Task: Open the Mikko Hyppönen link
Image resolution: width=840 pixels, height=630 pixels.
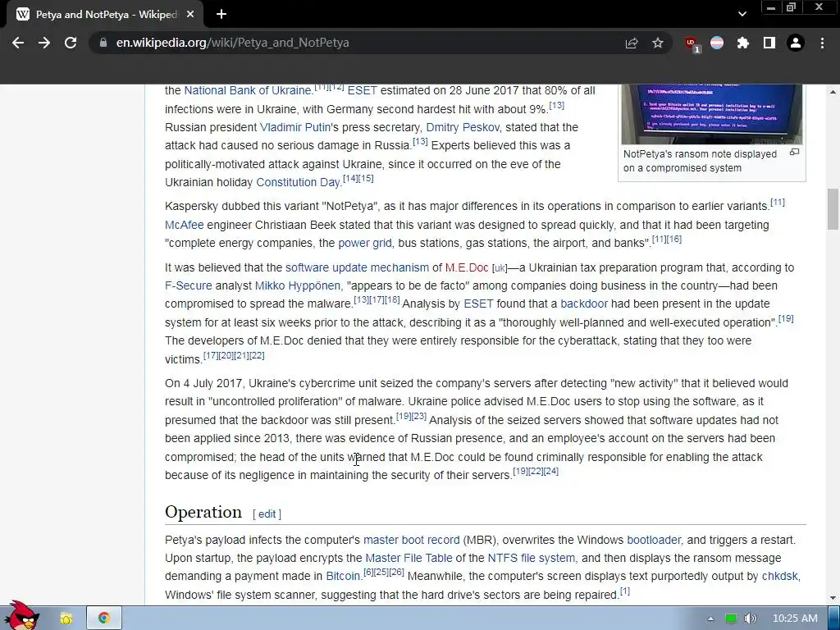Action: pyautogui.click(x=297, y=286)
